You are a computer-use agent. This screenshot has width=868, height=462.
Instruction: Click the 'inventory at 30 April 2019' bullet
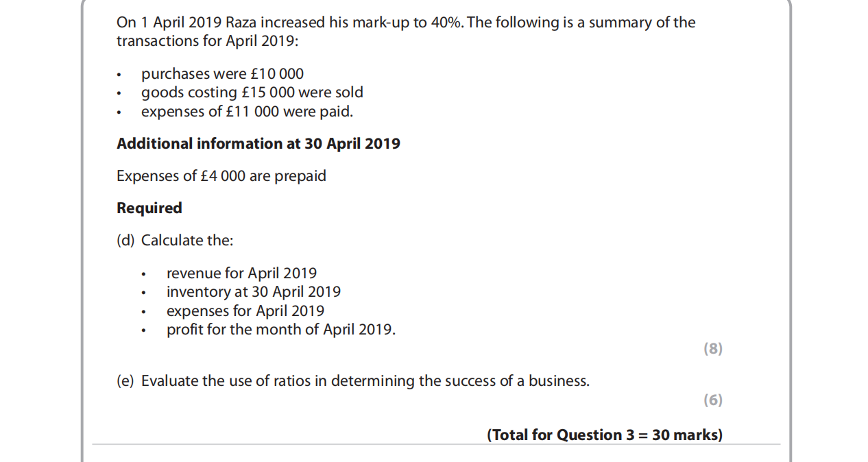tap(253, 292)
